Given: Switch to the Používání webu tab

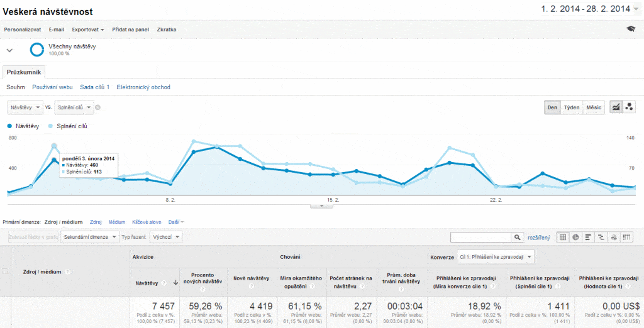Looking at the screenshot, I should (x=52, y=87).
